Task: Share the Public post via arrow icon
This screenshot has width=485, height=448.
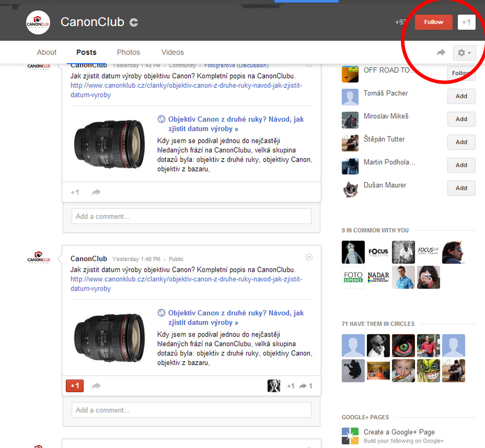Action: 96,386
